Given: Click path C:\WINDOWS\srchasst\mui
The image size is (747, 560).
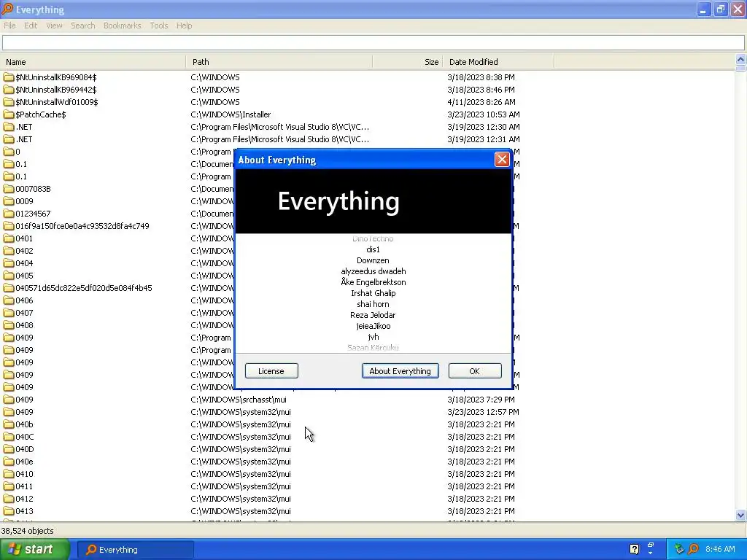Looking at the screenshot, I should 239,399.
